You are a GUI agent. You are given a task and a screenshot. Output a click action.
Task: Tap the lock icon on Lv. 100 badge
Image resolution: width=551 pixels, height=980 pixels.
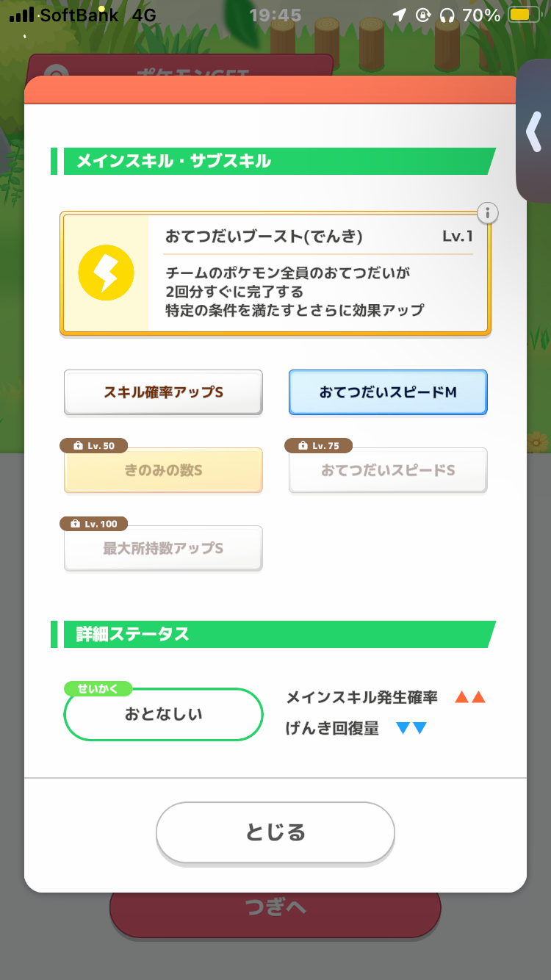75,524
